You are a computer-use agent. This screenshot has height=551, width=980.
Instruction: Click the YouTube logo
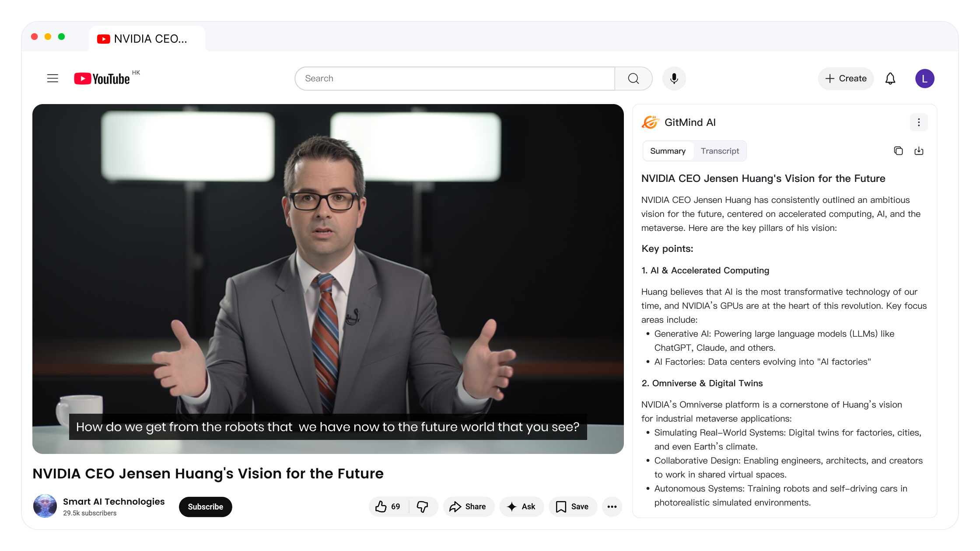[102, 79]
